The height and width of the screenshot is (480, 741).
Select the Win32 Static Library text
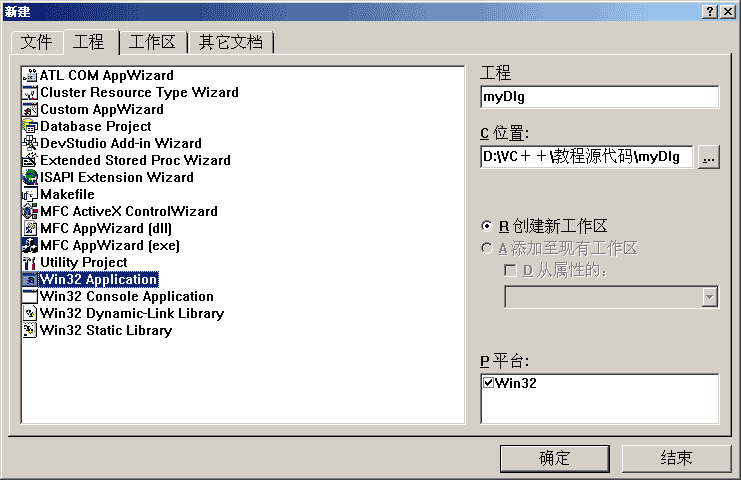tap(106, 331)
